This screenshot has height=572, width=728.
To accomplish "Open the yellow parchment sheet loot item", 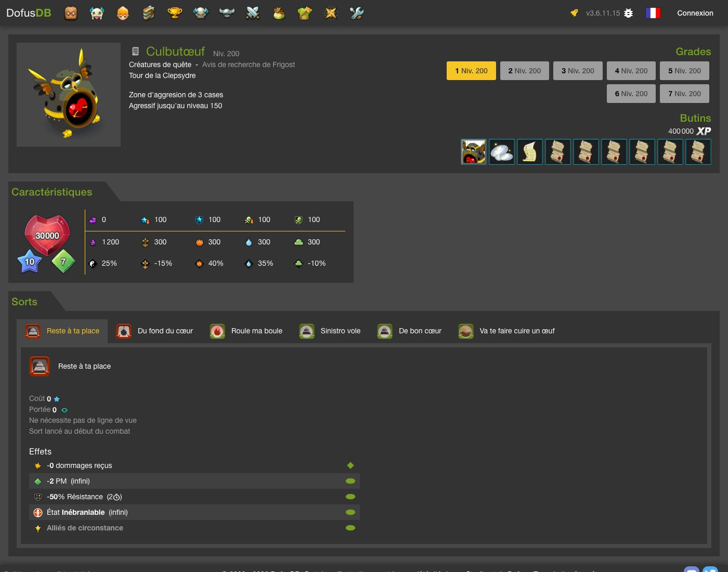I will pyautogui.click(x=530, y=152).
